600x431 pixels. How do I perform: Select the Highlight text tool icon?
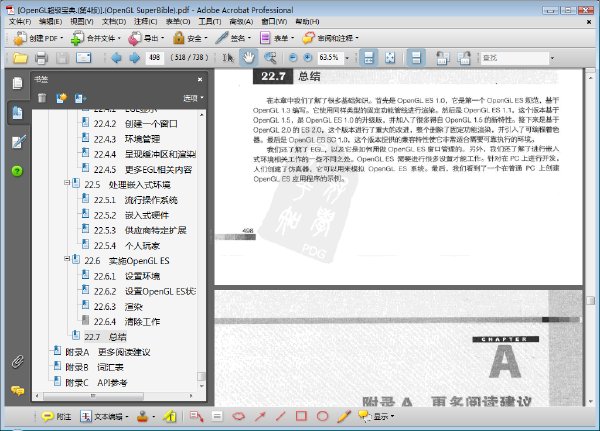170,416
